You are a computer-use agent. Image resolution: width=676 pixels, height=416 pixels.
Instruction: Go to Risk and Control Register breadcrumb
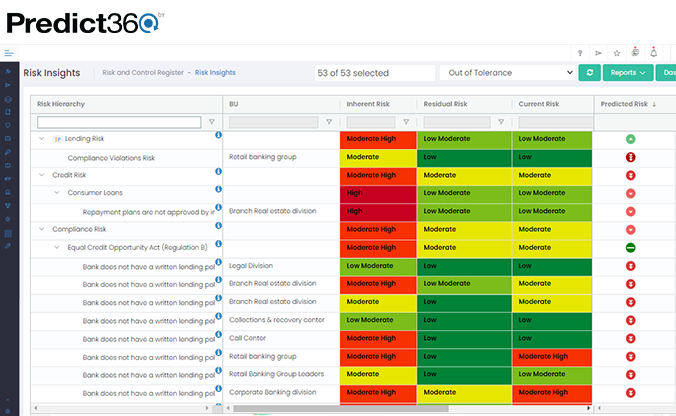[143, 72]
